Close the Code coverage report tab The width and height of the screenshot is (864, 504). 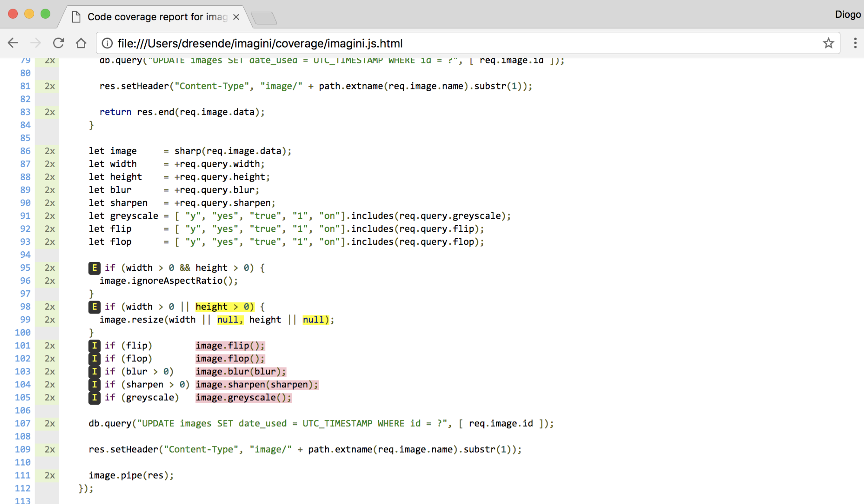pyautogui.click(x=236, y=17)
